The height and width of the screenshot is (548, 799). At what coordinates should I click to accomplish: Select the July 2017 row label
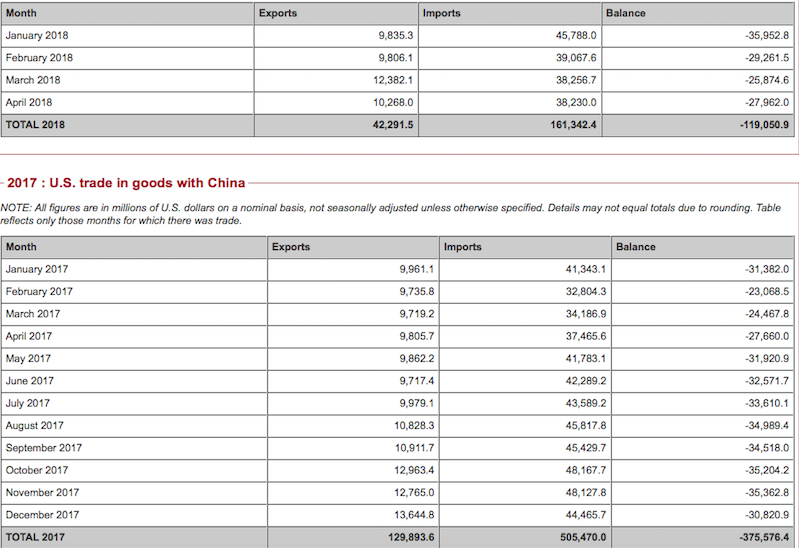click(x=28, y=403)
